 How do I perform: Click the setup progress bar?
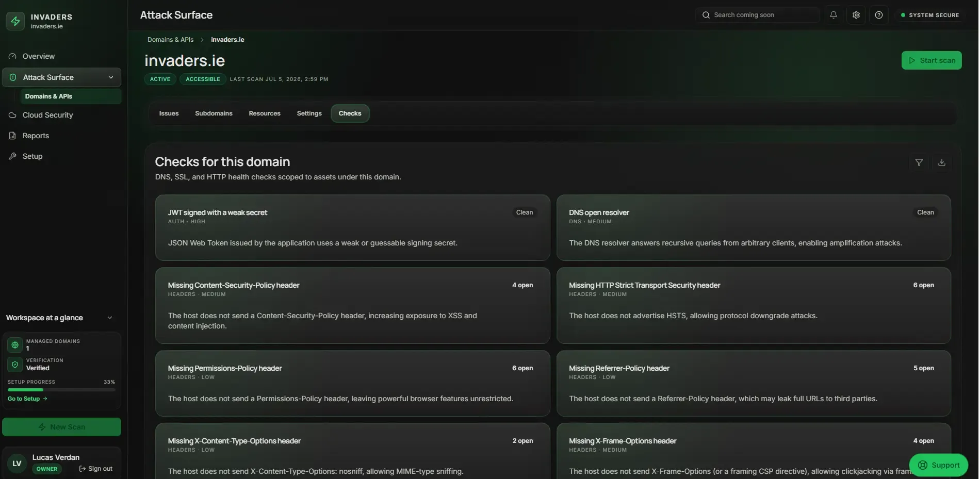click(61, 390)
